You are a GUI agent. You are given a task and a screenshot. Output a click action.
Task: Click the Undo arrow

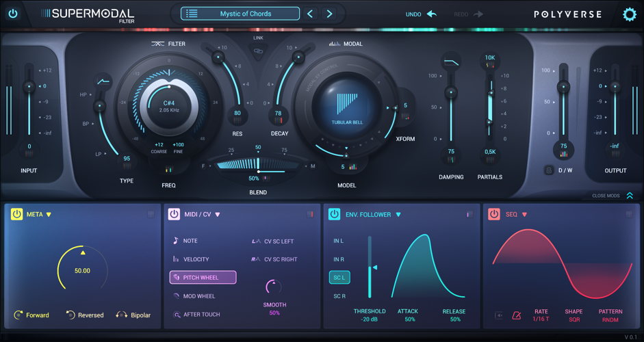[431, 14]
